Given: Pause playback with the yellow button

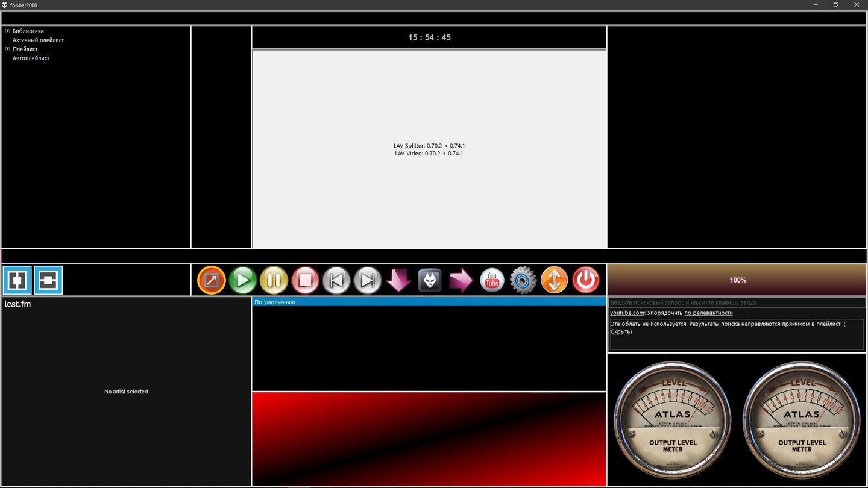Looking at the screenshot, I should pyautogui.click(x=274, y=280).
